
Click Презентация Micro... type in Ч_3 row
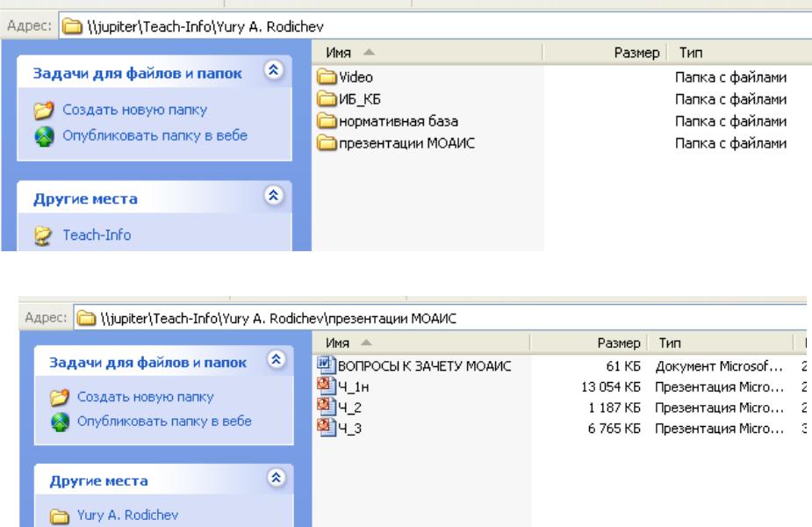tap(719, 429)
